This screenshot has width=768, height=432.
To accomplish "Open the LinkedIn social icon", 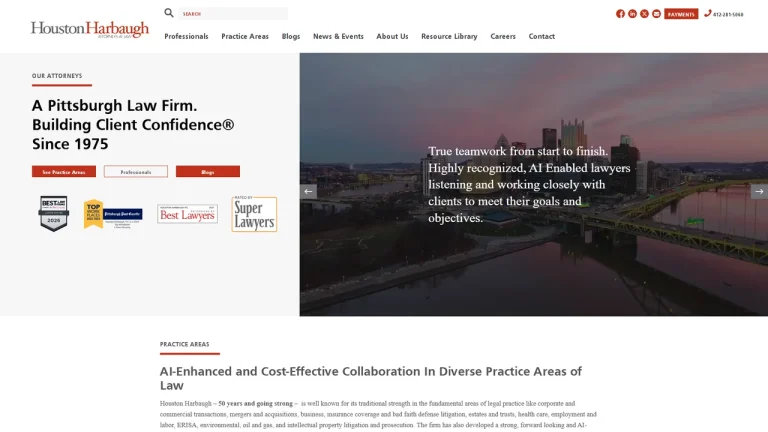I will (632, 14).
